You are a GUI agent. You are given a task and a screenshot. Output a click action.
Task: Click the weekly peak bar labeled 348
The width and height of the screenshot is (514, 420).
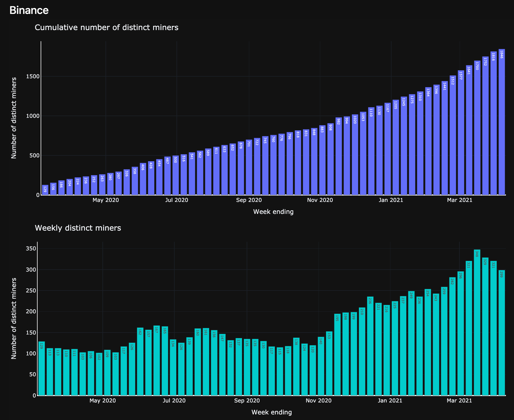point(477,323)
